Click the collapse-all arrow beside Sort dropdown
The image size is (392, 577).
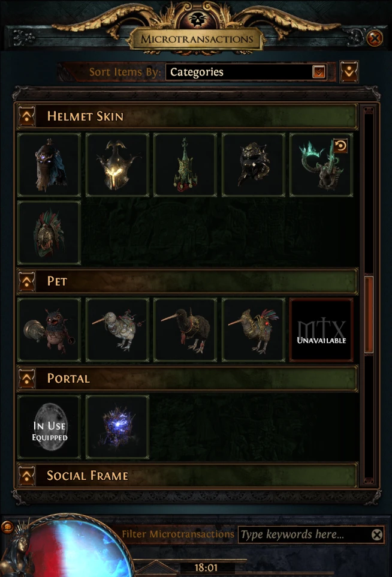tap(349, 72)
